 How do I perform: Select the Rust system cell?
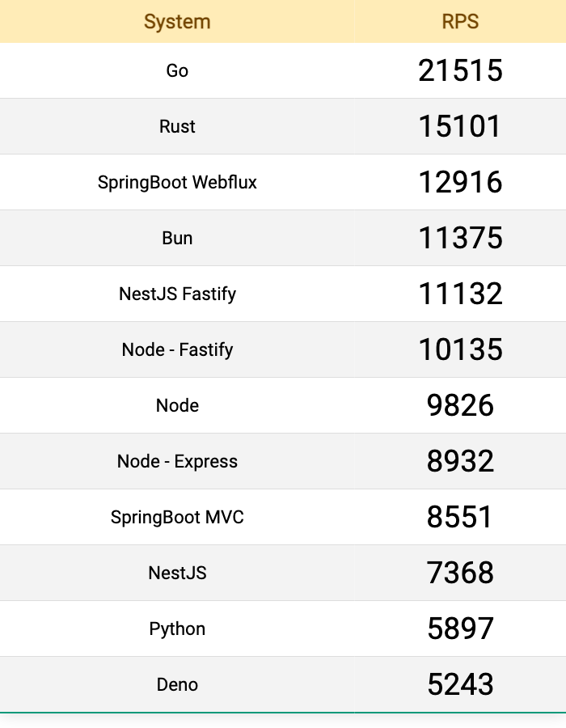coord(177,126)
